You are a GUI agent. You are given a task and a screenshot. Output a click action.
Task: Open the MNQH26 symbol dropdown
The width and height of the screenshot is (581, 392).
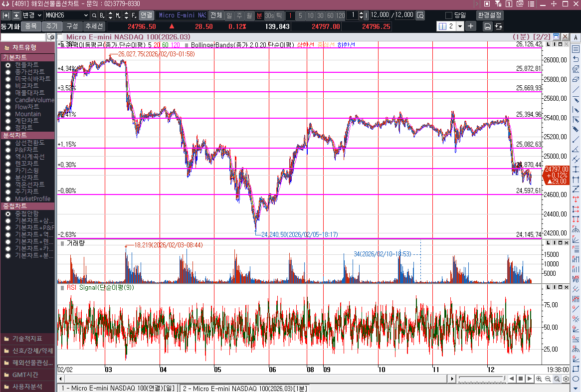pyautogui.click(x=85, y=15)
